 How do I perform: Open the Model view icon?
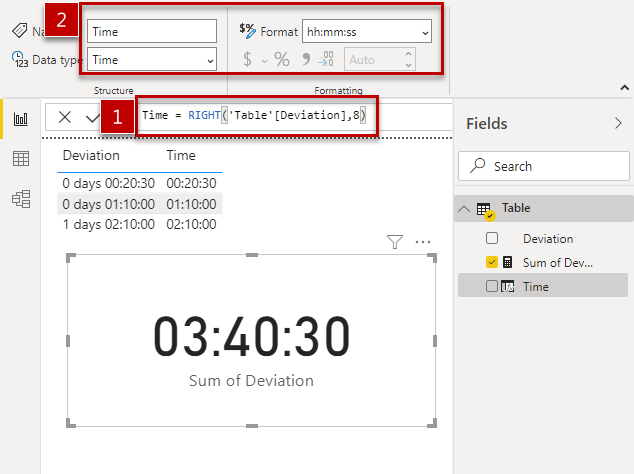[21, 199]
